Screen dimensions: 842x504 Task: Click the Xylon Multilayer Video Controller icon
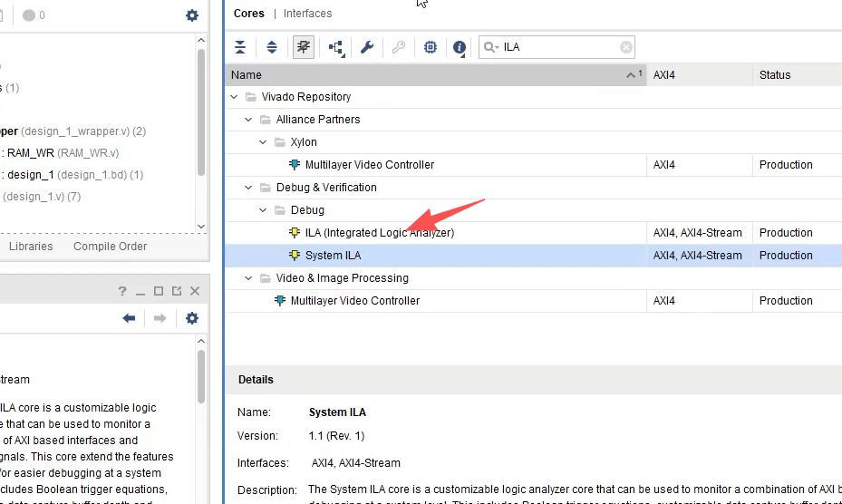tap(295, 164)
